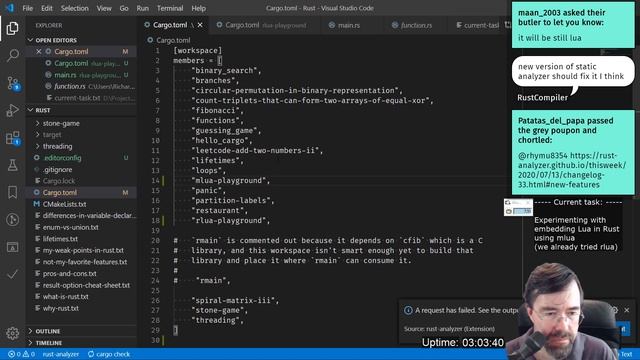
Task: Click line number 14 in the gutter
Action: [x=156, y=180]
